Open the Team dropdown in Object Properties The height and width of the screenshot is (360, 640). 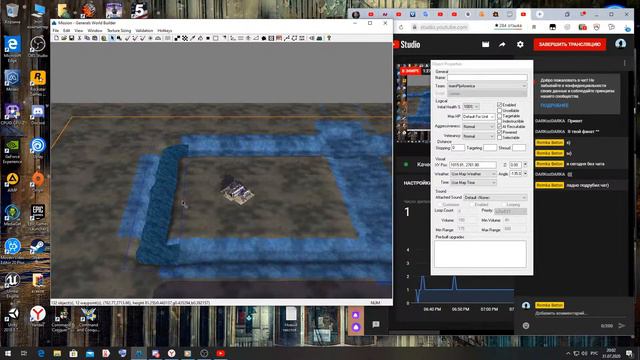(x=487, y=86)
